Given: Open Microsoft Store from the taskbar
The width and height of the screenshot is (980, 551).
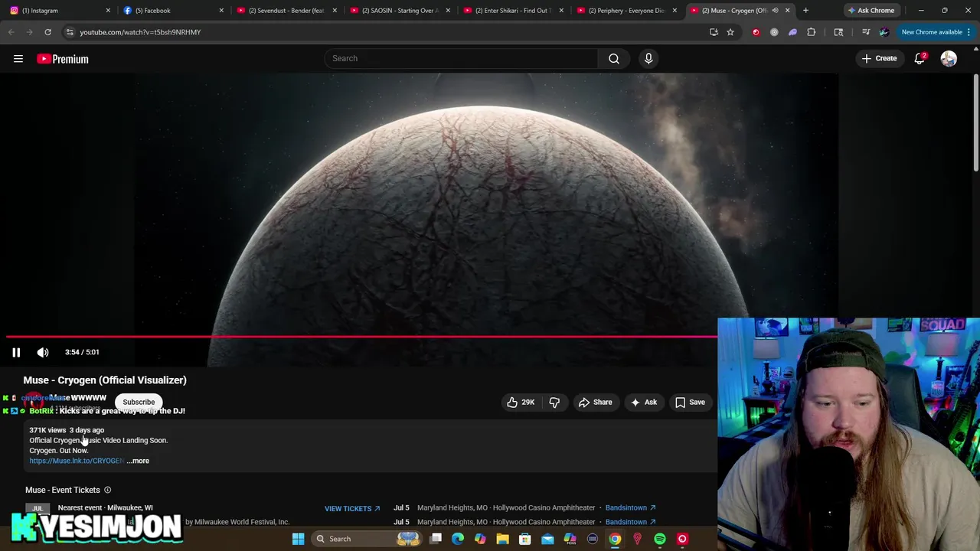Looking at the screenshot, I should tap(525, 539).
